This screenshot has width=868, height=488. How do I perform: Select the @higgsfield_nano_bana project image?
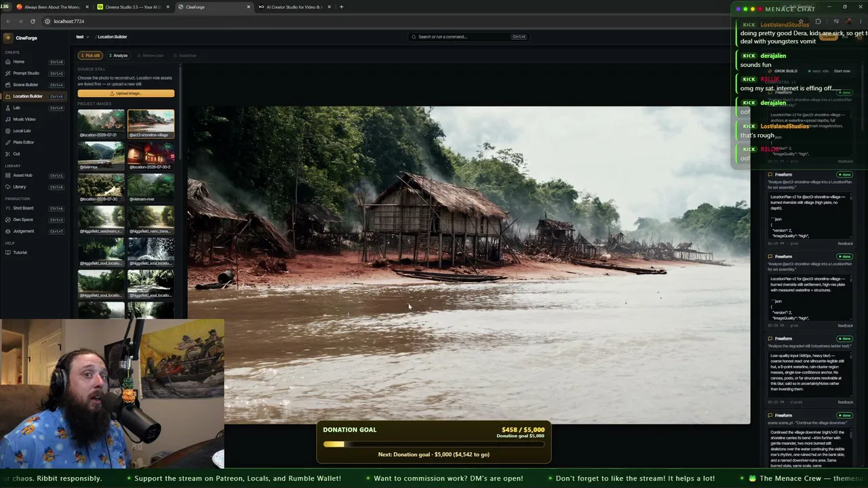151,220
